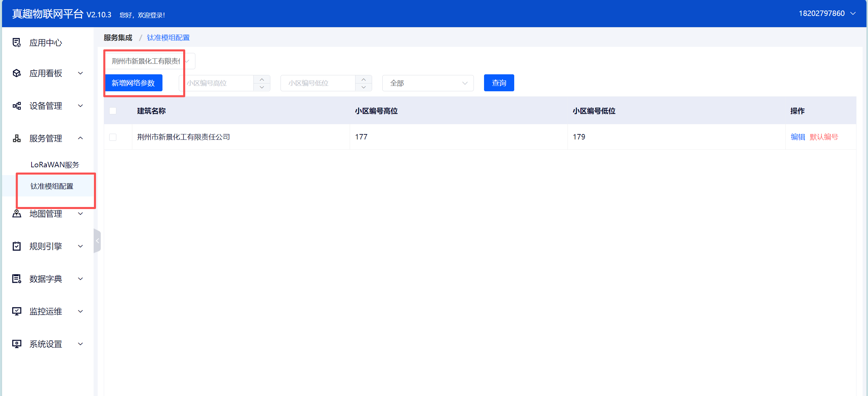The image size is (868, 396).
Task: Click the 数据字典 sidebar icon
Action: click(17, 279)
